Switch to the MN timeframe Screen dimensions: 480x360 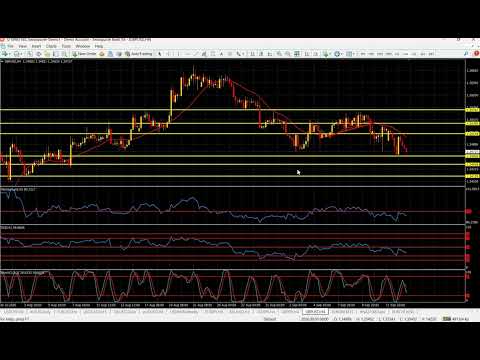click(431, 54)
